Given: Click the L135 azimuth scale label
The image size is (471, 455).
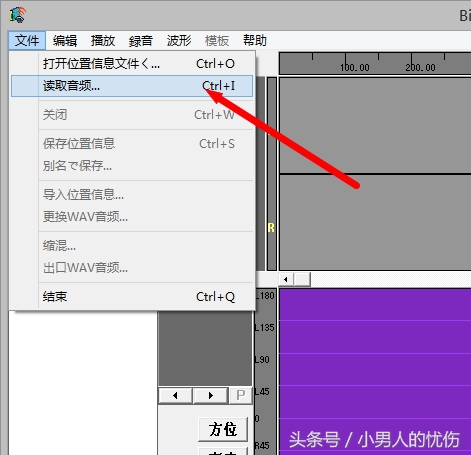Looking at the screenshot, I should click(x=265, y=328).
